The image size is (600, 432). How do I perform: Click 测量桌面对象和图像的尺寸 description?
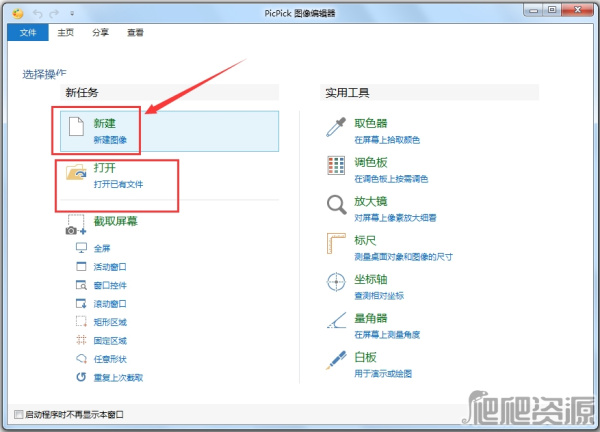[x=403, y=257]
